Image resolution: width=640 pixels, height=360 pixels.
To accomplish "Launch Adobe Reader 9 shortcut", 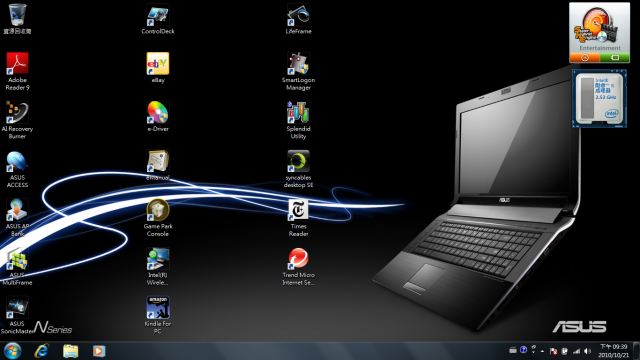I will point(17,71).
